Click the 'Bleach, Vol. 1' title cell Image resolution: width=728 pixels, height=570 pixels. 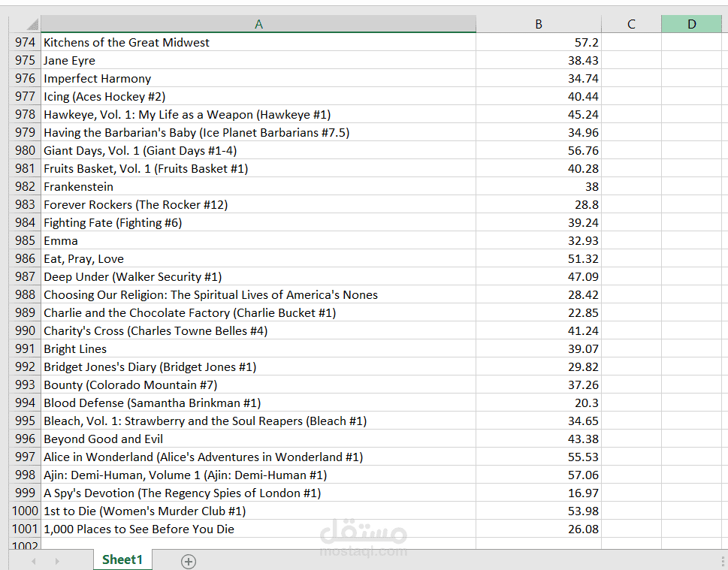(258, 421)
